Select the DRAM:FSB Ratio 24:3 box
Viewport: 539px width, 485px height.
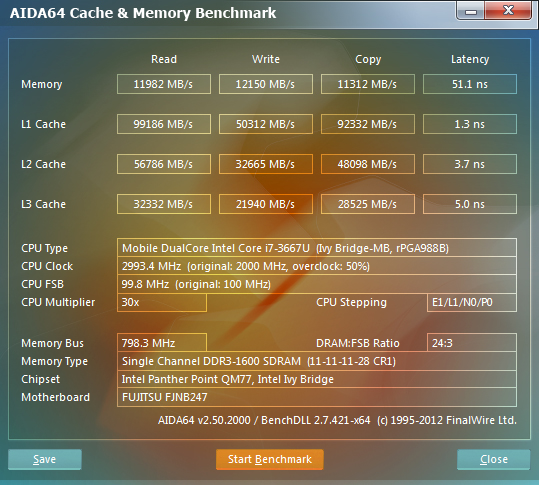click(x=472, y=343)
